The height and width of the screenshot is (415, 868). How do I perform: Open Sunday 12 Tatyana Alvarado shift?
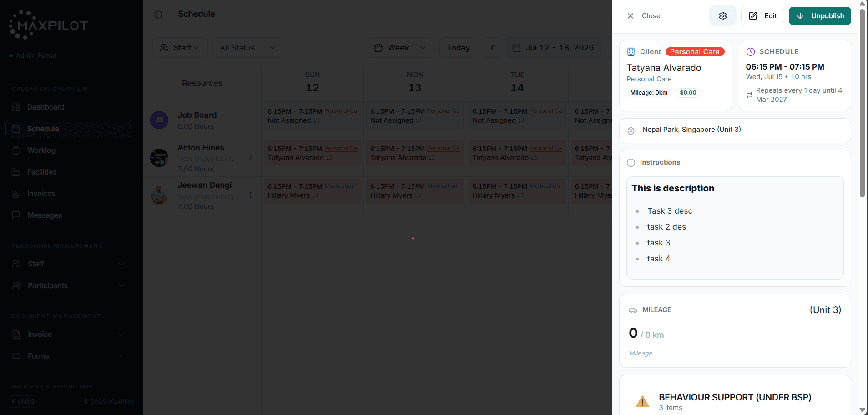[313, 153]
